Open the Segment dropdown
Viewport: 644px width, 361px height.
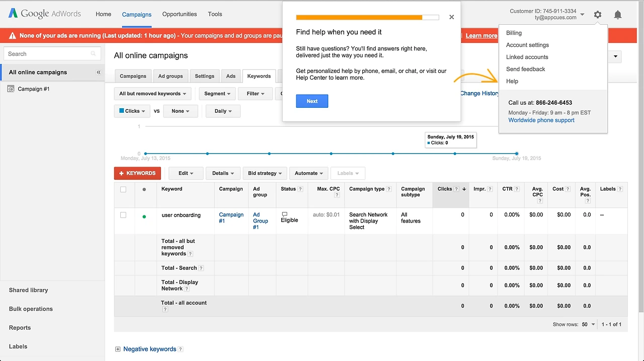[217, 94]
